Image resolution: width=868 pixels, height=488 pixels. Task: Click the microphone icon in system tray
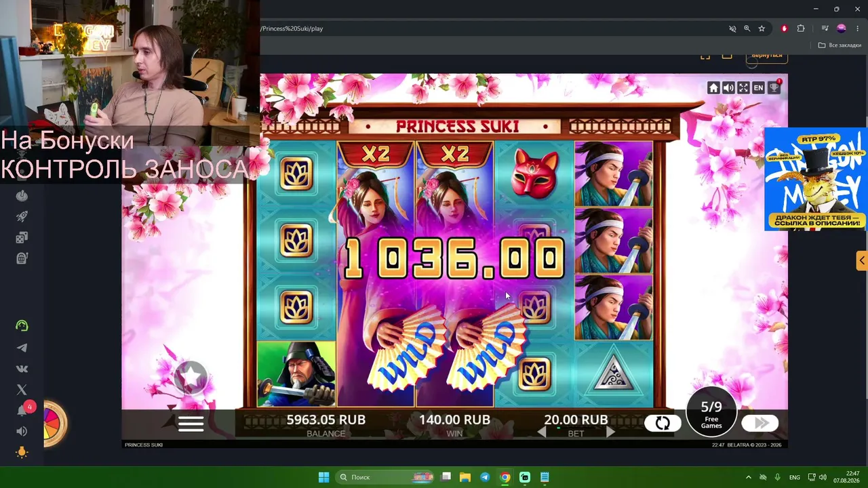click(x=777, y=477)
